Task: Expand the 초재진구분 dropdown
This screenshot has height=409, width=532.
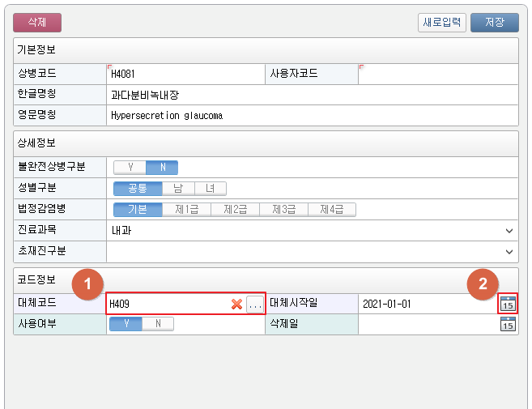Action: pos(509,252)
